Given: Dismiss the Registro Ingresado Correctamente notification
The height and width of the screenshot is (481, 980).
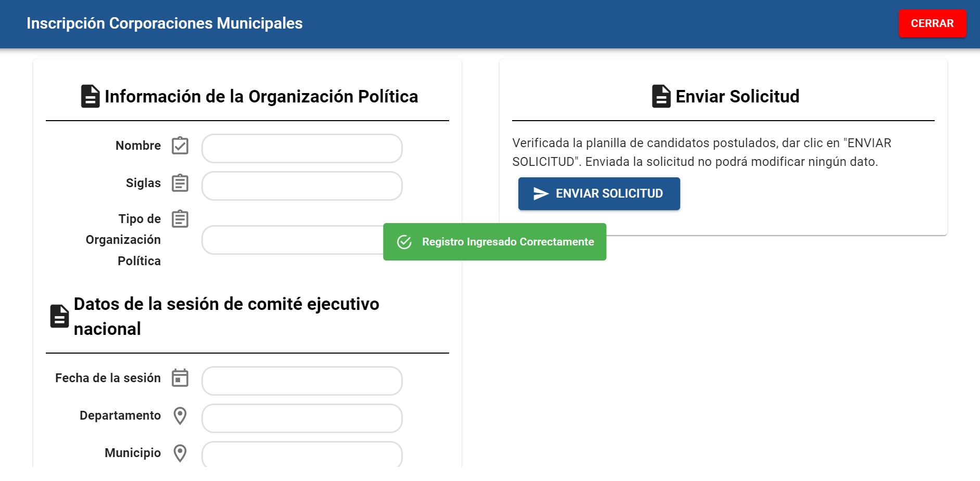Looking at the screenshot, I should click(507, 242).
